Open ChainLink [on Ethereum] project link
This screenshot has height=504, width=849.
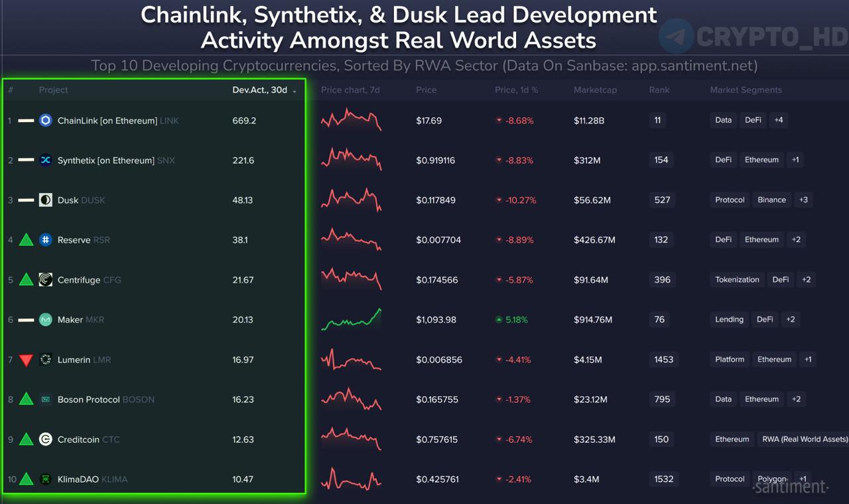tap(118, 121)
